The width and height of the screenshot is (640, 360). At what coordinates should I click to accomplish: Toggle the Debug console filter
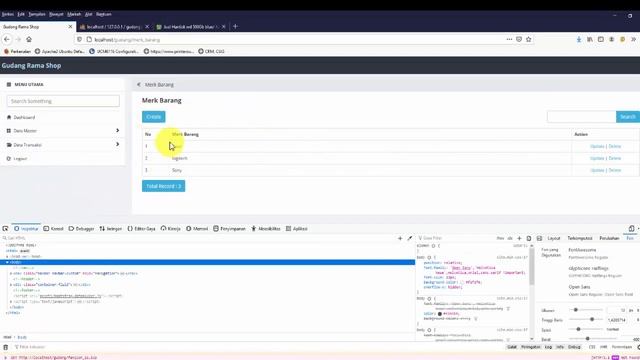click(x=574, y=347)
